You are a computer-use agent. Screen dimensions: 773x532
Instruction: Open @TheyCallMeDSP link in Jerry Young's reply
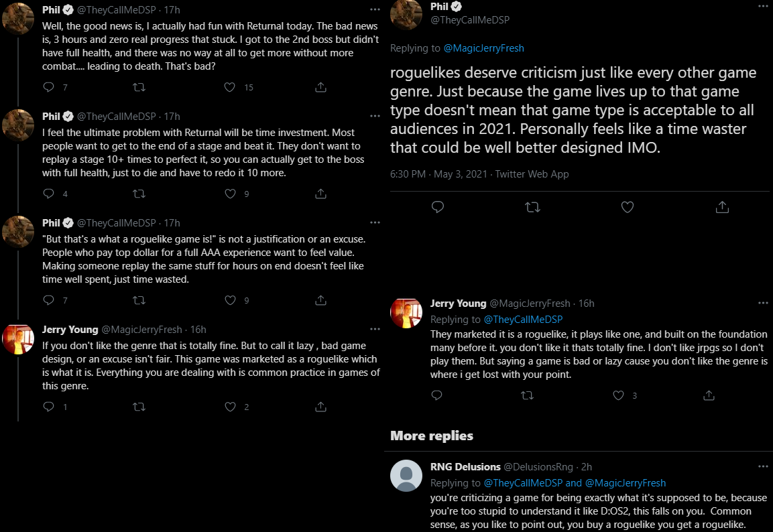click(523, 319)
